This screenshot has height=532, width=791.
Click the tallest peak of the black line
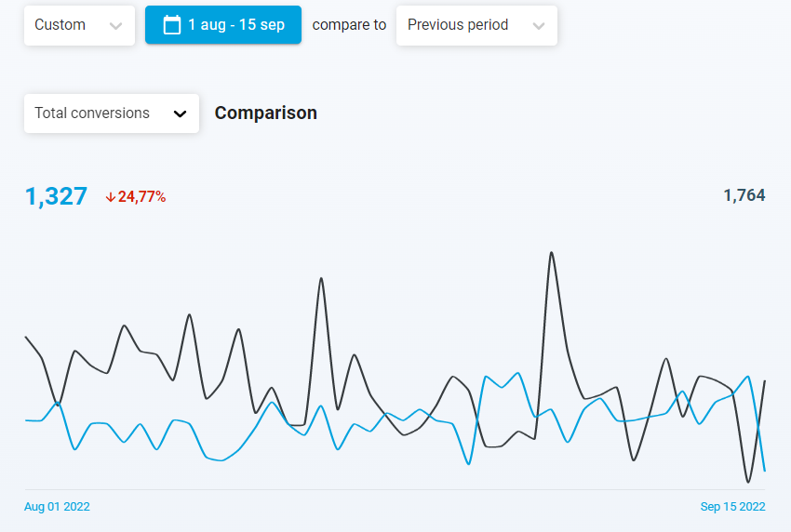coord(552,252)
